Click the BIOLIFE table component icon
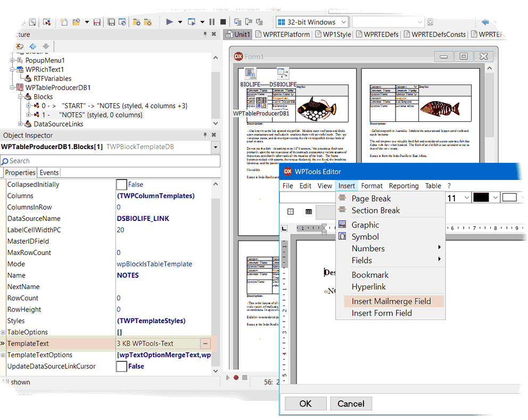 [x=251, y=74]
